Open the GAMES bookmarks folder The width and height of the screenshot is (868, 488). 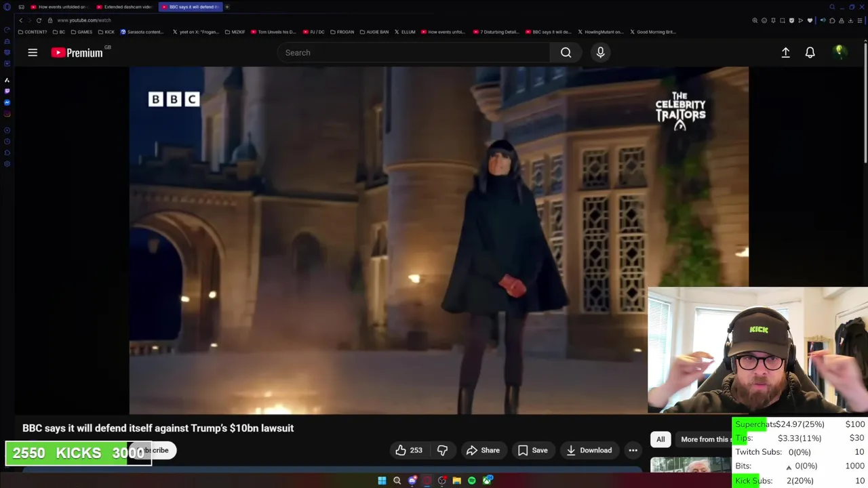pyautogui.click(x=81, y=32)
